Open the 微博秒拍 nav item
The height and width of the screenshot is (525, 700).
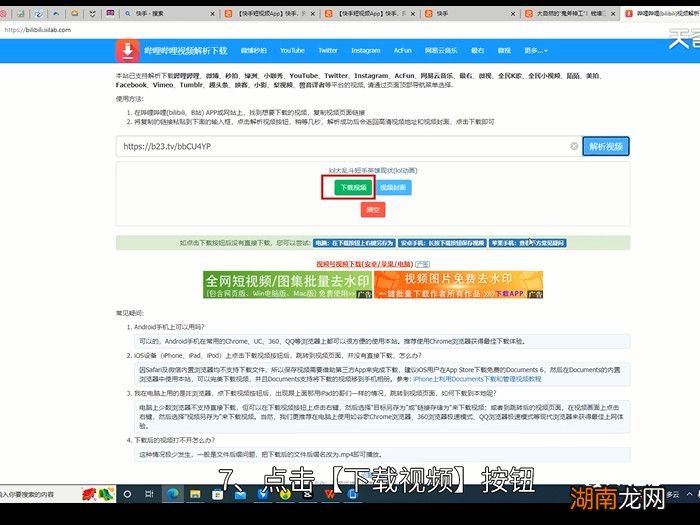[x=254, y=51]
